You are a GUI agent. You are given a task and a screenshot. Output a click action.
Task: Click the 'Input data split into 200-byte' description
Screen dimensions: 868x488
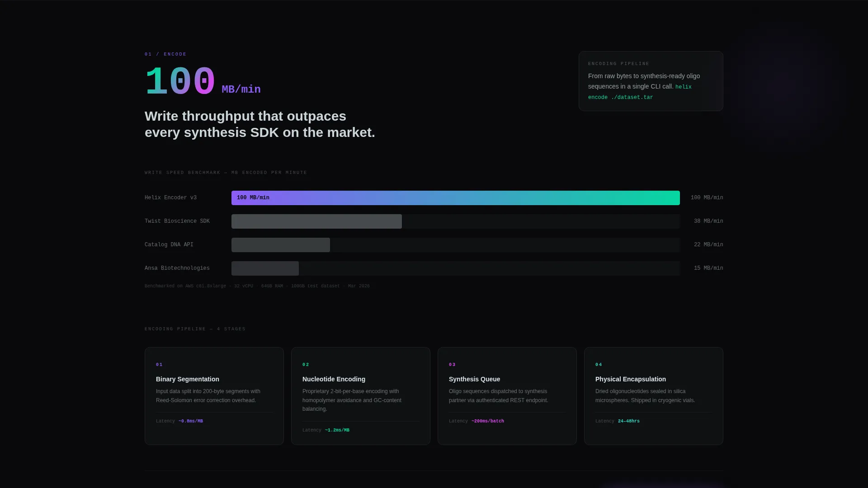(208, 396)
